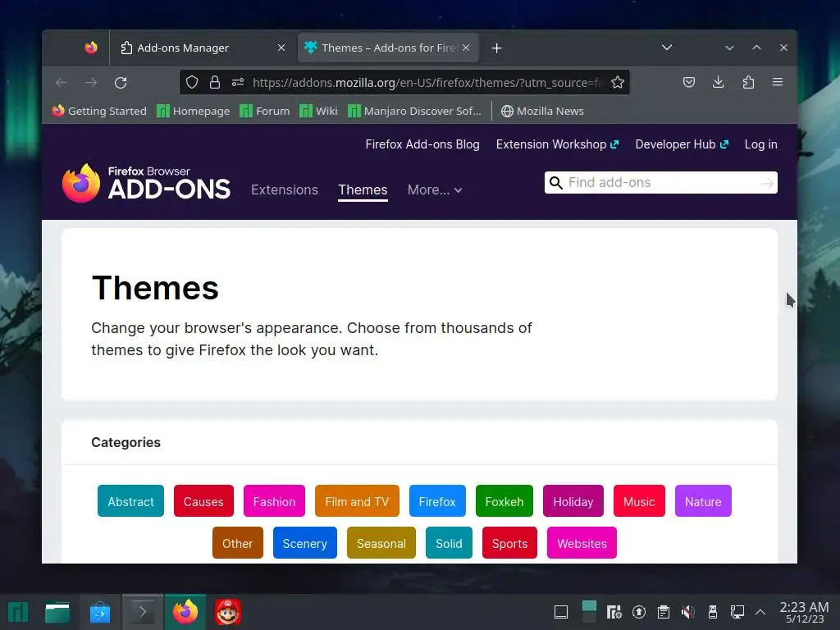Focus the Find add-ons search field
This screenshot has height=630, width=840.
point(661,183)
